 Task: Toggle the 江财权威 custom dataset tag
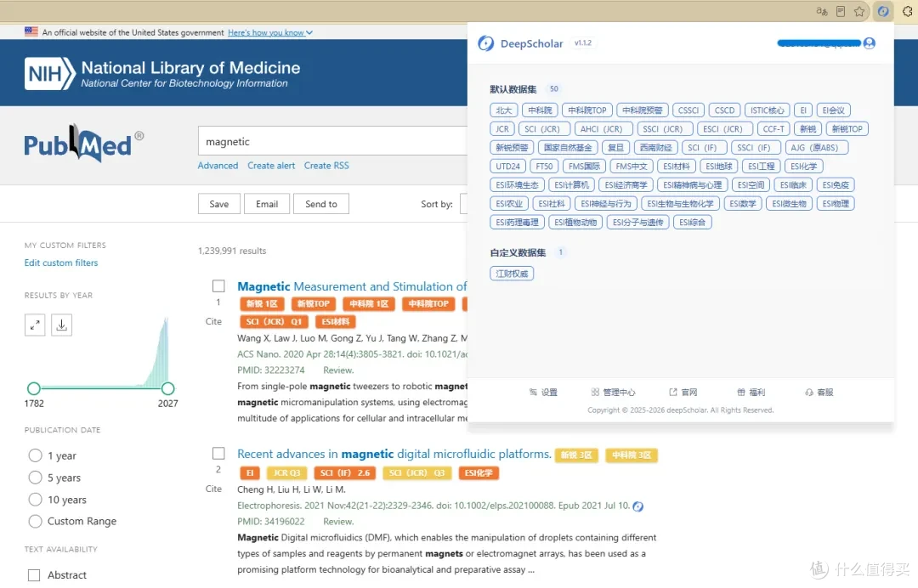[x=512, y=274]
